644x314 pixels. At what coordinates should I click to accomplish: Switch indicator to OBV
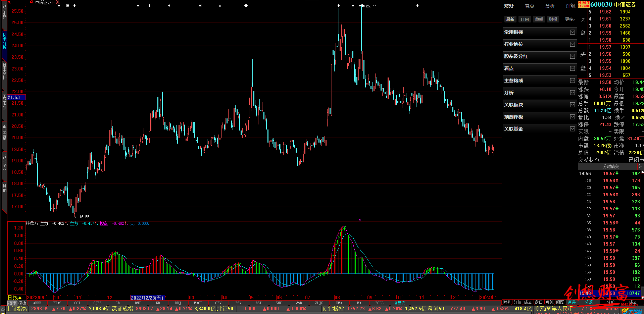tap(218, 303)
